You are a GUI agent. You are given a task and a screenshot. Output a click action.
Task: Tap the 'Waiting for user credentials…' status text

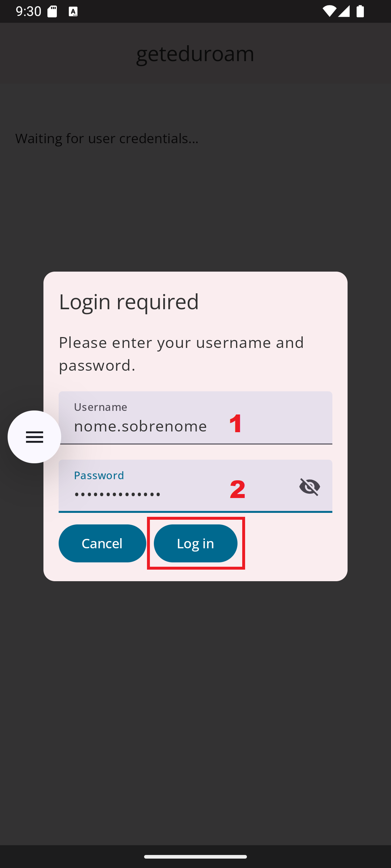[107, 138]
